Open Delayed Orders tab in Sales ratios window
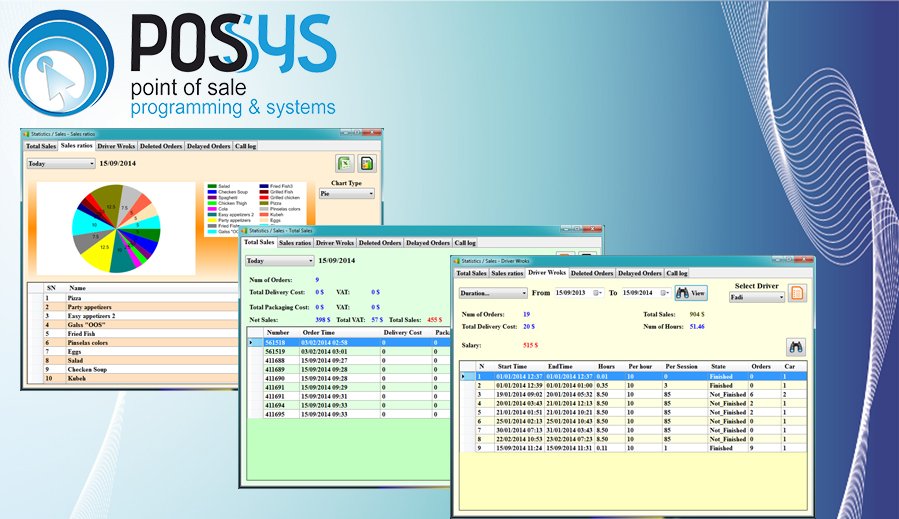 coord(208,146)
